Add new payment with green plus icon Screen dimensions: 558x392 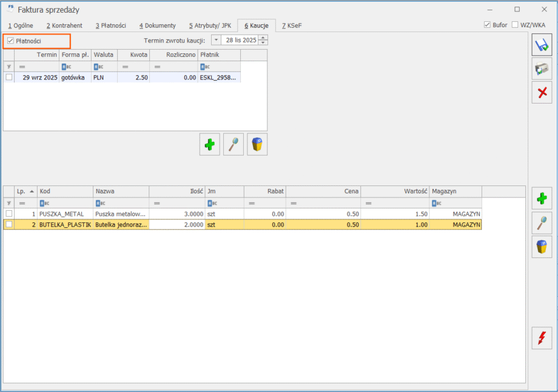pos(209,144)
